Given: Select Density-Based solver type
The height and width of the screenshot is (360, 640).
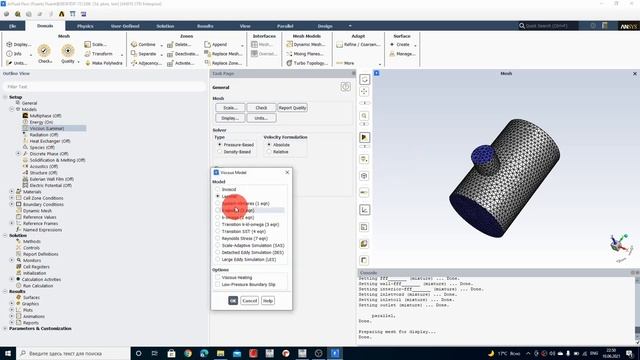Looking at the screenshot, I should point(220,152).
